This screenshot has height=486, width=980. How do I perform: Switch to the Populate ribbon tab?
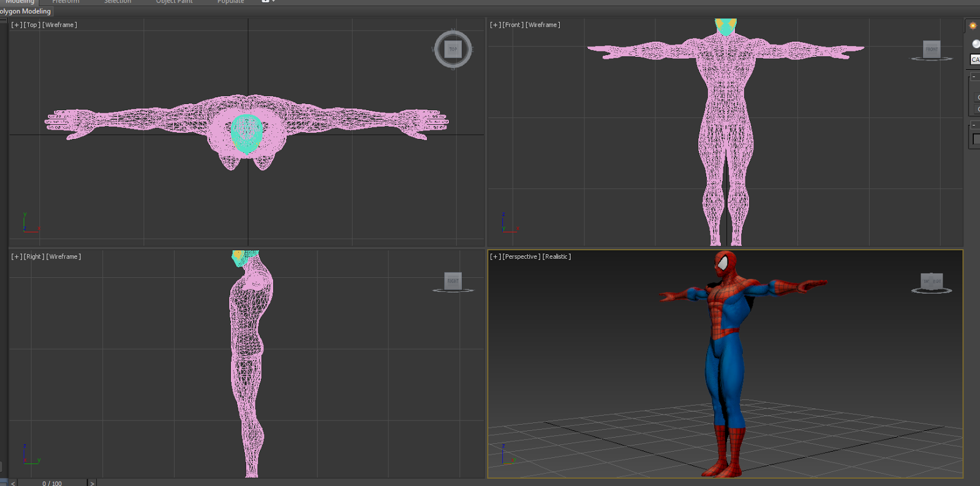coord(230,2)
